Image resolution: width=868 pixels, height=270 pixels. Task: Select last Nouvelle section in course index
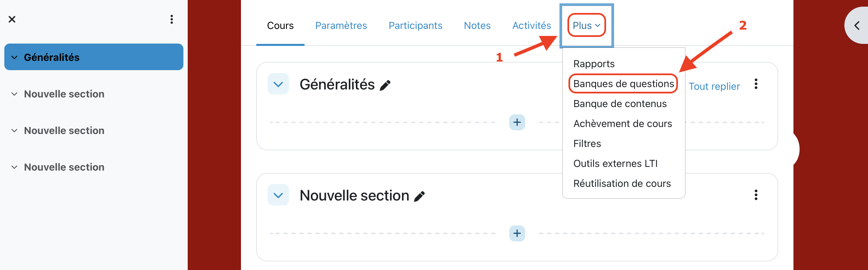pyautogui.click(x=64, y=167)
